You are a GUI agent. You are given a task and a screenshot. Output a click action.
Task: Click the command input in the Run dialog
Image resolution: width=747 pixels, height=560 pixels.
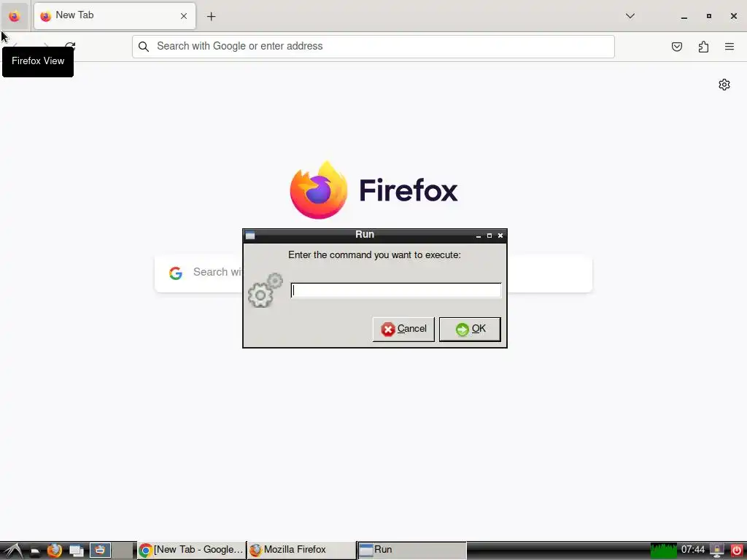(396, 290)
